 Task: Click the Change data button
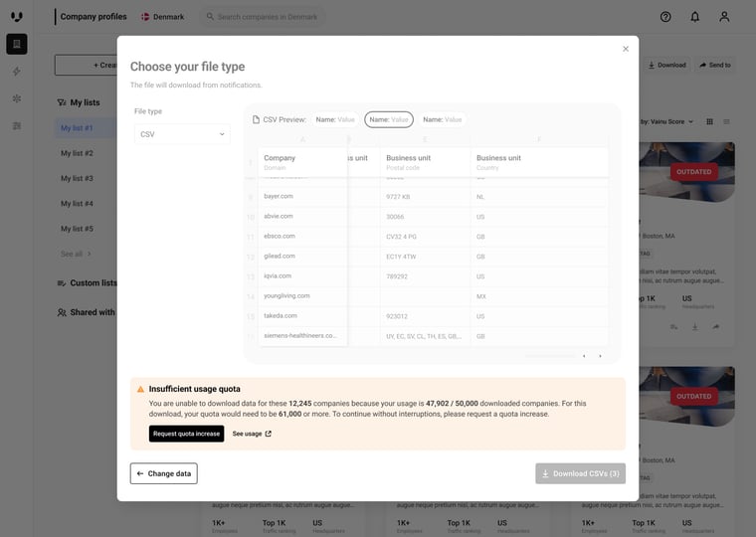163,473
